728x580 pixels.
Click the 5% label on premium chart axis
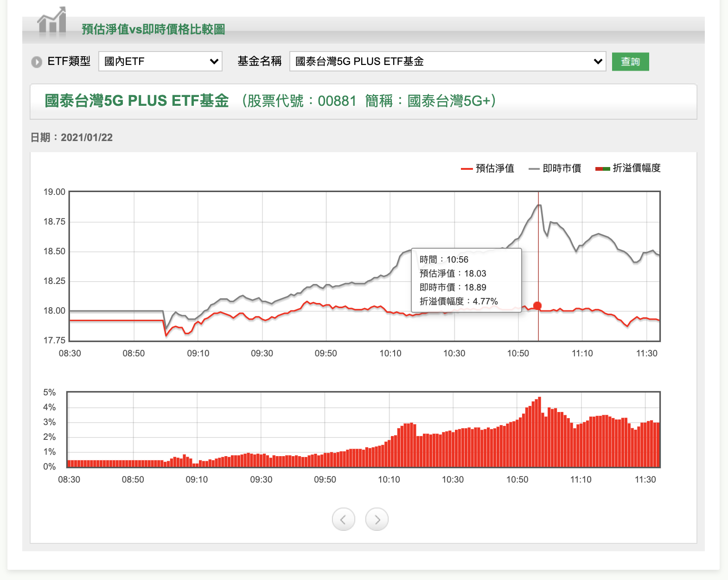pyautogui.click(x=50, y=392)
